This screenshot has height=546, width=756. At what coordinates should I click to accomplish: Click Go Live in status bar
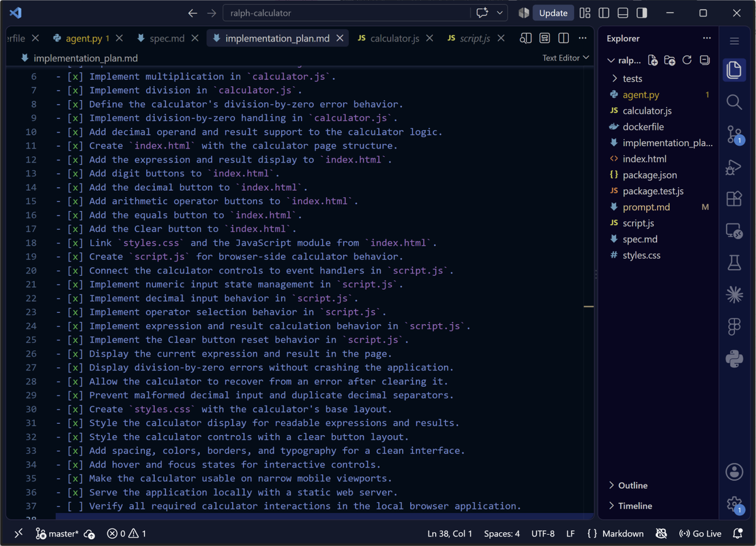tap(700, 533)
